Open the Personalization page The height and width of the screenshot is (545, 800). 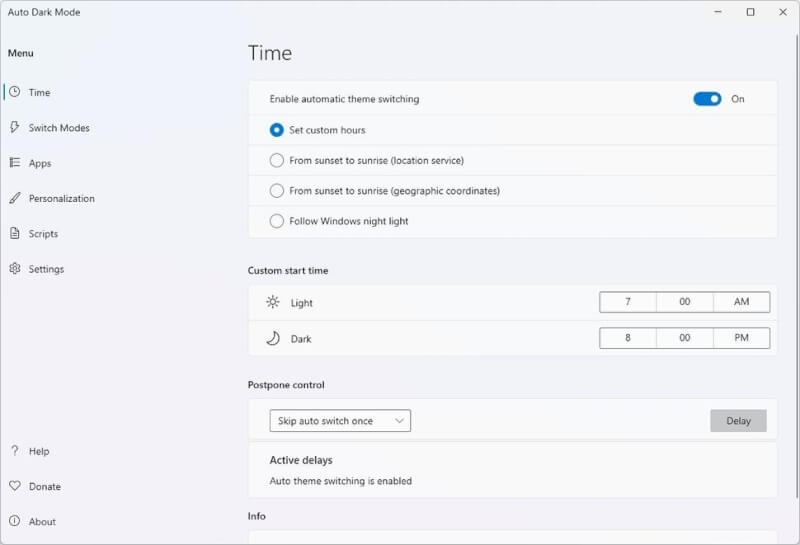64,198
